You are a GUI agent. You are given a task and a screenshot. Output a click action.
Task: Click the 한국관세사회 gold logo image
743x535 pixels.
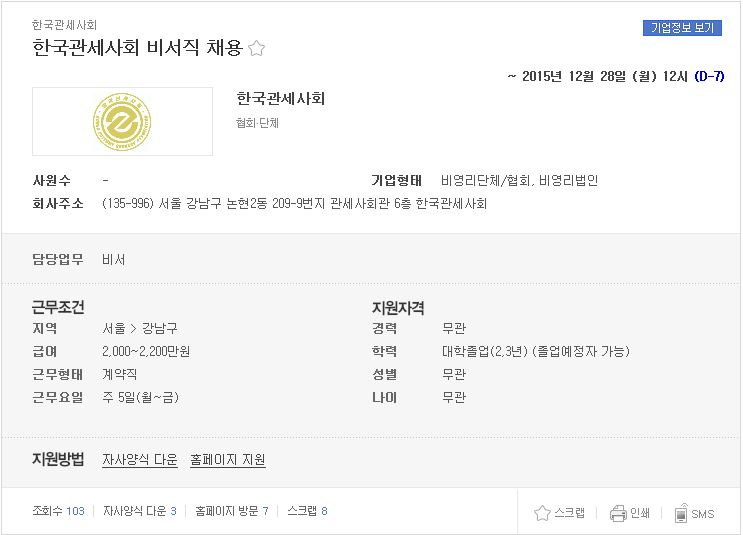(x=122, y=122)
